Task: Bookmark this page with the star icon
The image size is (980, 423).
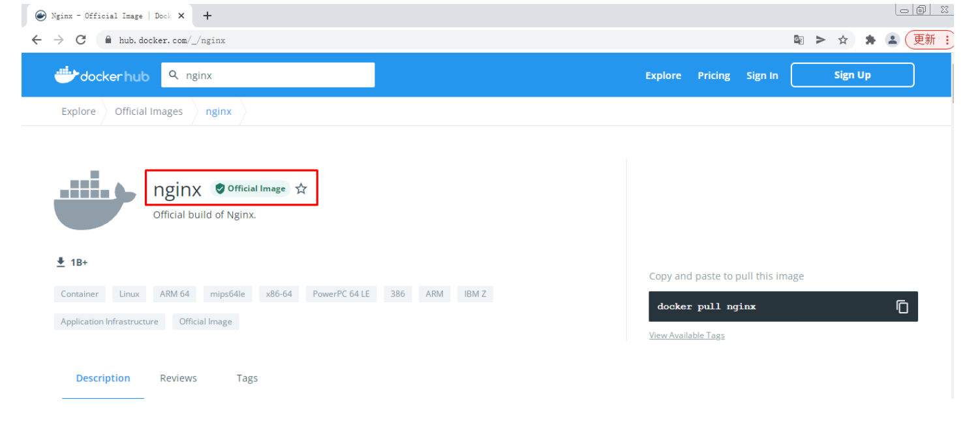Action: point(843,40)
